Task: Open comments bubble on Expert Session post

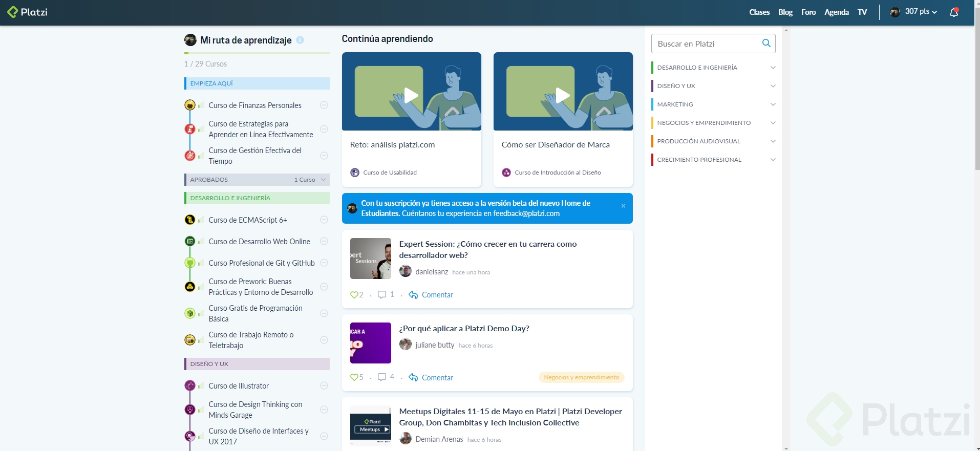Action: pos(382,295)
